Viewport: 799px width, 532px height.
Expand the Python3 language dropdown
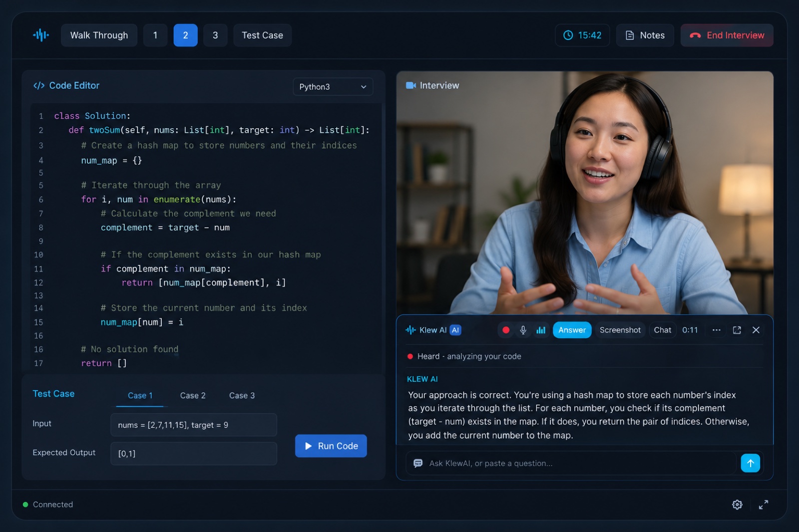333,87
